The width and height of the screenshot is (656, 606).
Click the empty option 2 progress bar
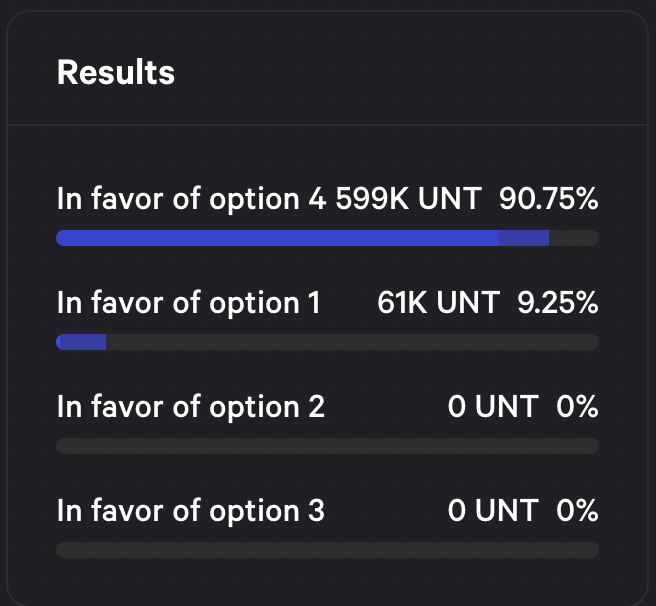328,446
